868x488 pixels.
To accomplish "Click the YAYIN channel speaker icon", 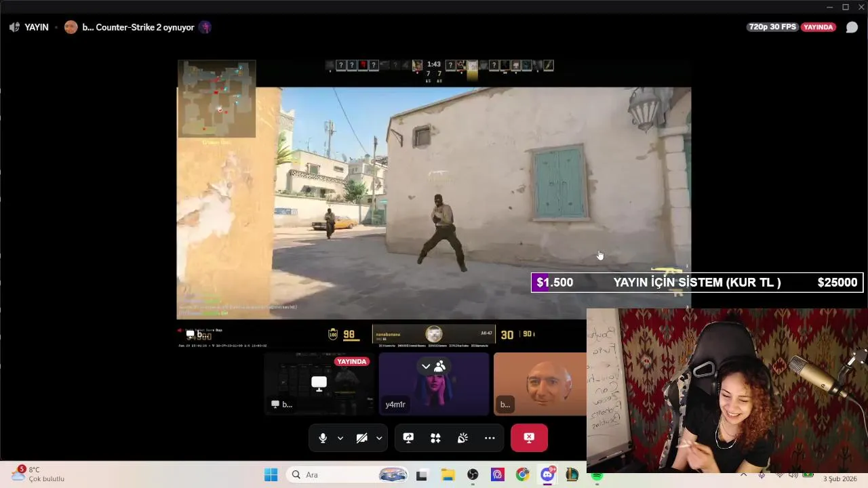I will click(14, 27).
